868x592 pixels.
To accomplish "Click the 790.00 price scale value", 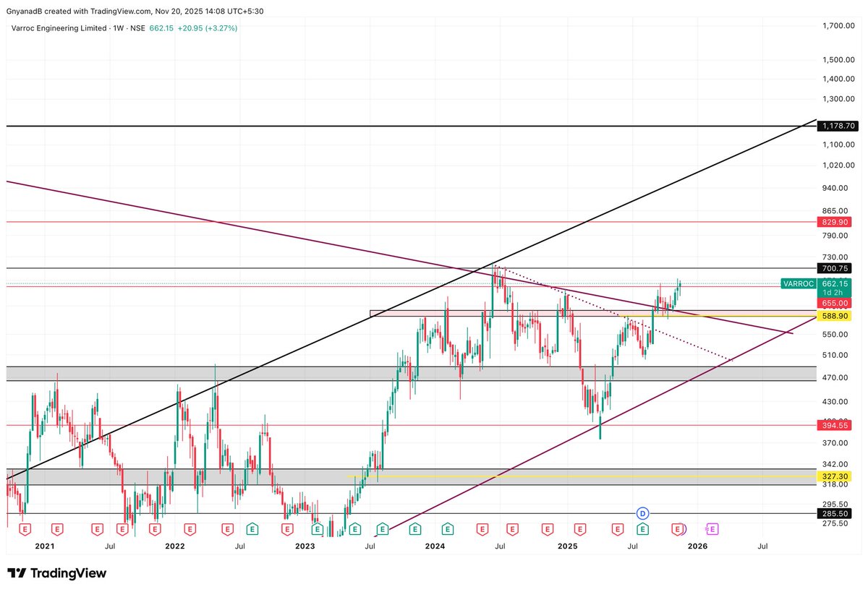I will [835, 236].
